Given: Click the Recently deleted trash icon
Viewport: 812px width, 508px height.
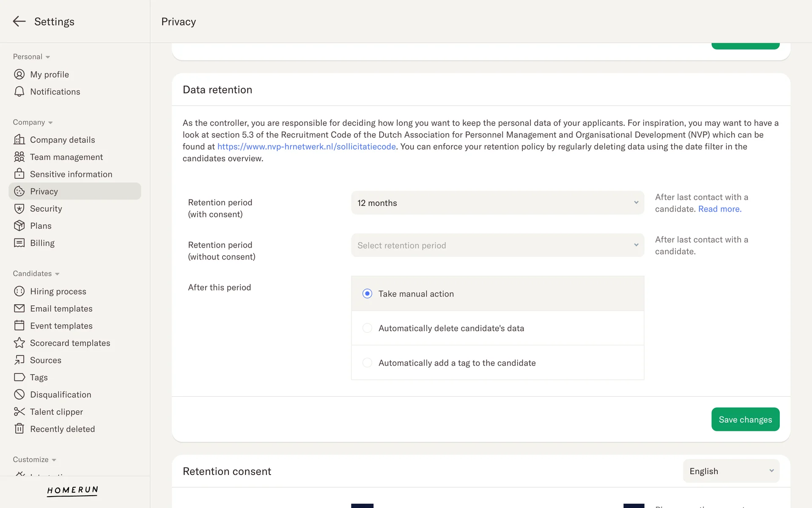Looking at the screenshot, I should click(19, 429).
